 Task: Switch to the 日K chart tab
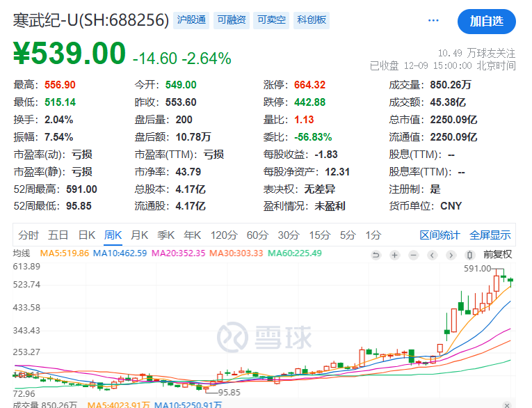coord(87,235)
